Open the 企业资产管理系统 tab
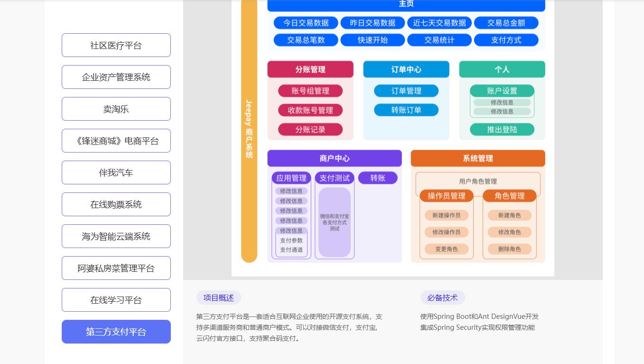Viewport: 644px width, 364px height. 116,77
